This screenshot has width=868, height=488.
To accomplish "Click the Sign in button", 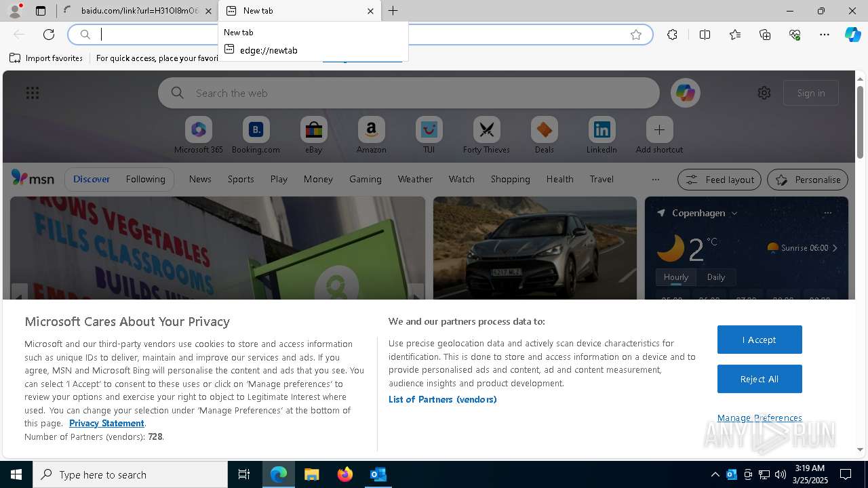I will (811, 93).
